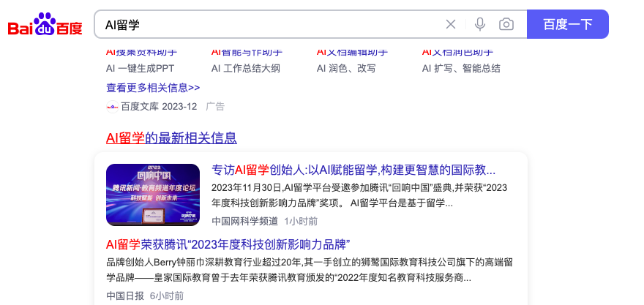Open the 百度文库 source logo icon
644x305 pixels.
(112, 107)
